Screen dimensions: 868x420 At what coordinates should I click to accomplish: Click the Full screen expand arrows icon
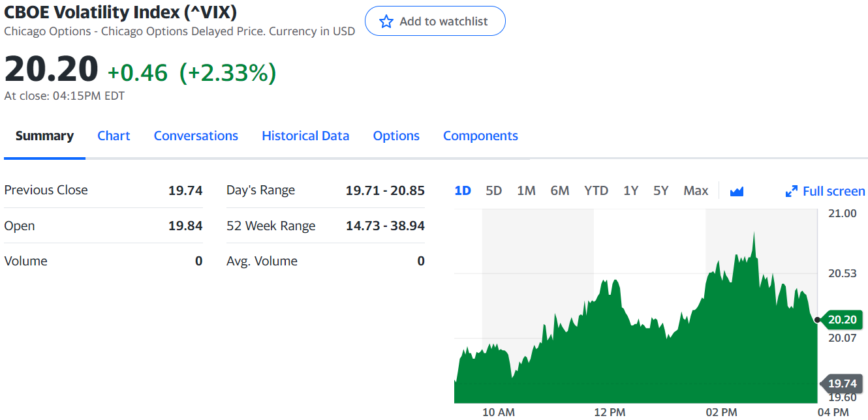pyautogui.click(x=792, y=191)
